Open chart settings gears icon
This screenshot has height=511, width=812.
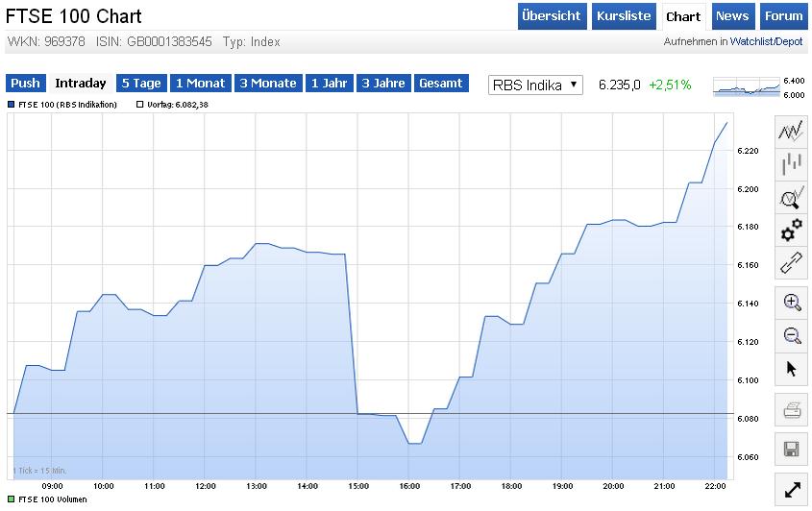pyautogui.click(x=791, y=230)
